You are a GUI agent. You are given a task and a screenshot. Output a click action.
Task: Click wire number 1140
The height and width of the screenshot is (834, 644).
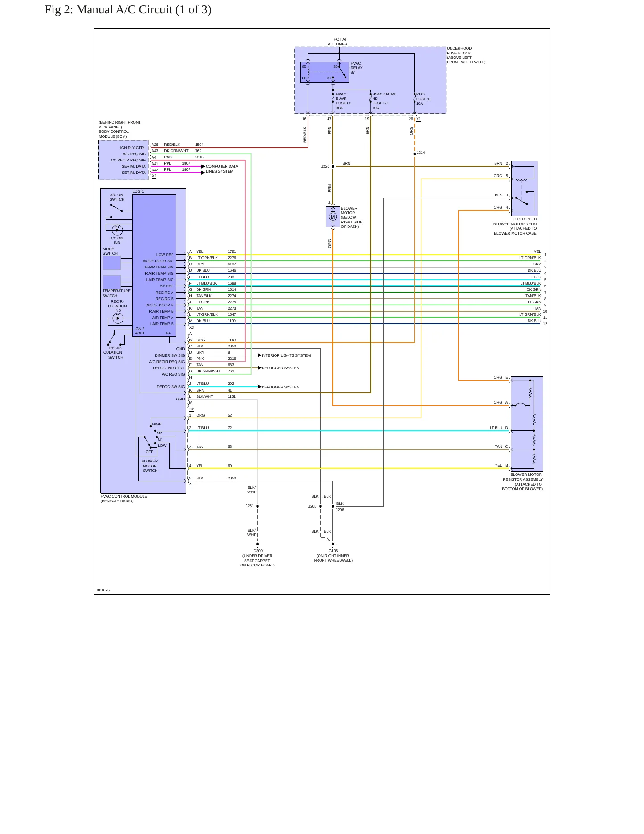click(232, 340)
